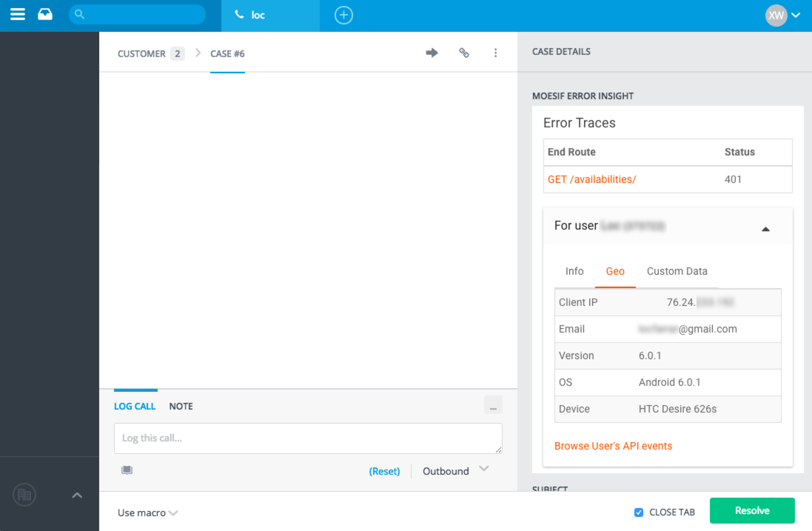The height and width of the screenshot is (531, 812).
Task: Click the link chain icon
Action: click(x=464, y=53)
